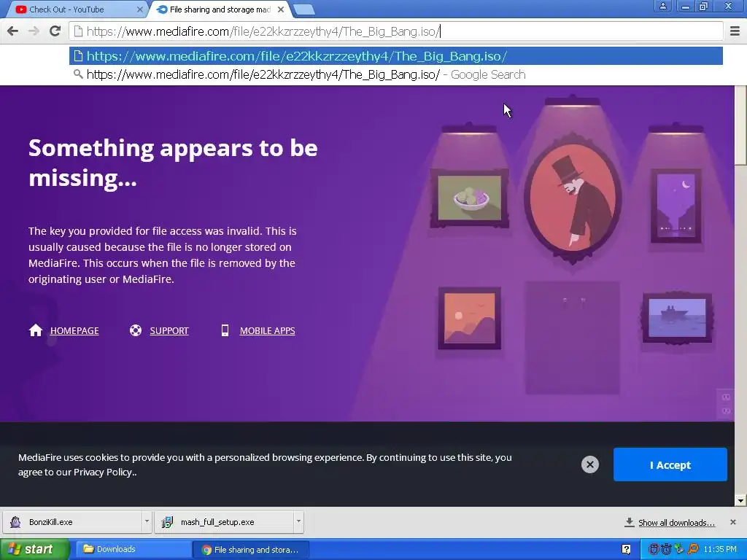Click in the address bar URL field
This screenshot has height=560, width=747.
pyautogui.click(x=396, y=31)
